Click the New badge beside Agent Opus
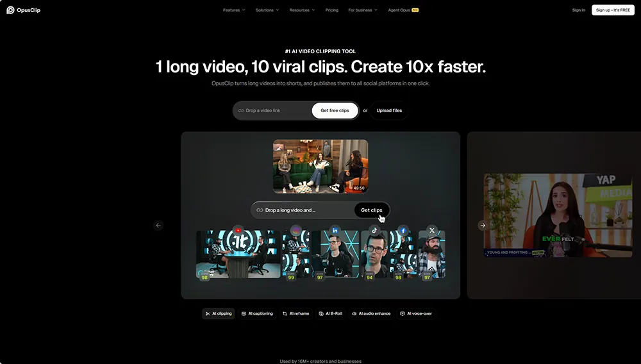Image resolution: width=641 pixels, height=364 pixels. tap(415, 10)
